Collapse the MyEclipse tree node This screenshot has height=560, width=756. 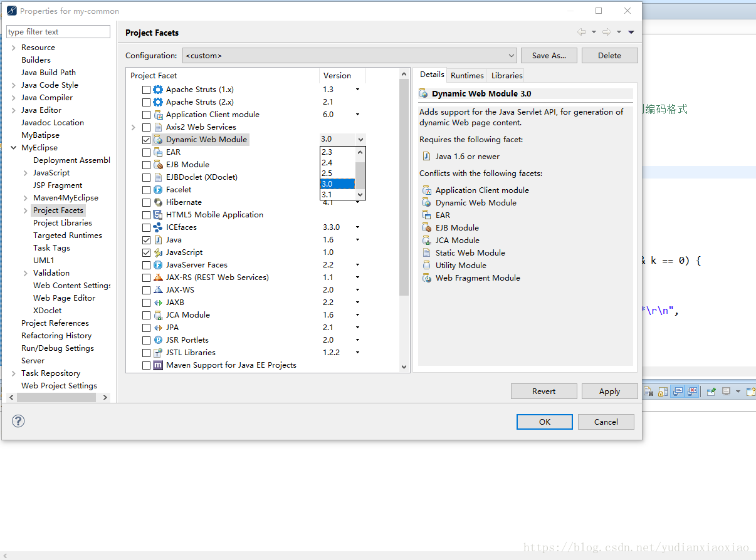coord(14,148)
